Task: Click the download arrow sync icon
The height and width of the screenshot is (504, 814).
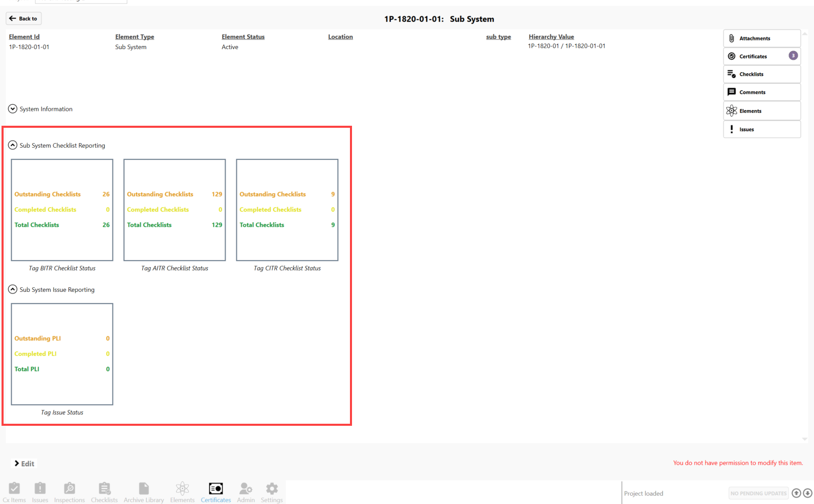Action: pos(807,493)
